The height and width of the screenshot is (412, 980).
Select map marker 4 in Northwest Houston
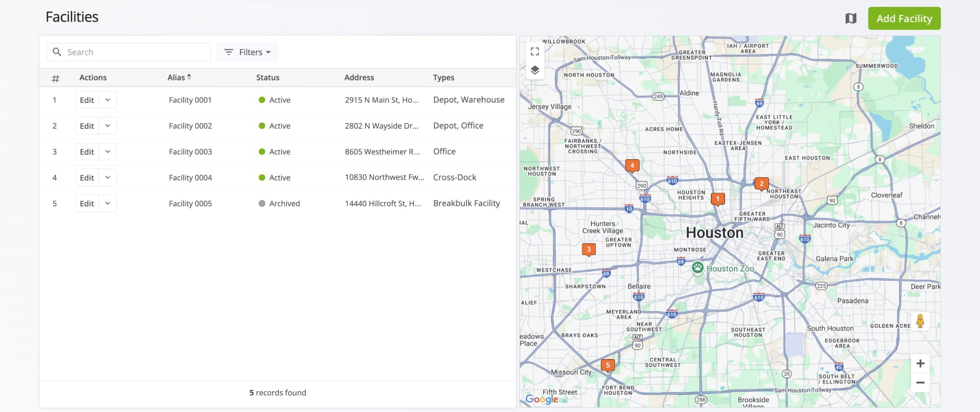pyautogui.click(x=632, y=165)
